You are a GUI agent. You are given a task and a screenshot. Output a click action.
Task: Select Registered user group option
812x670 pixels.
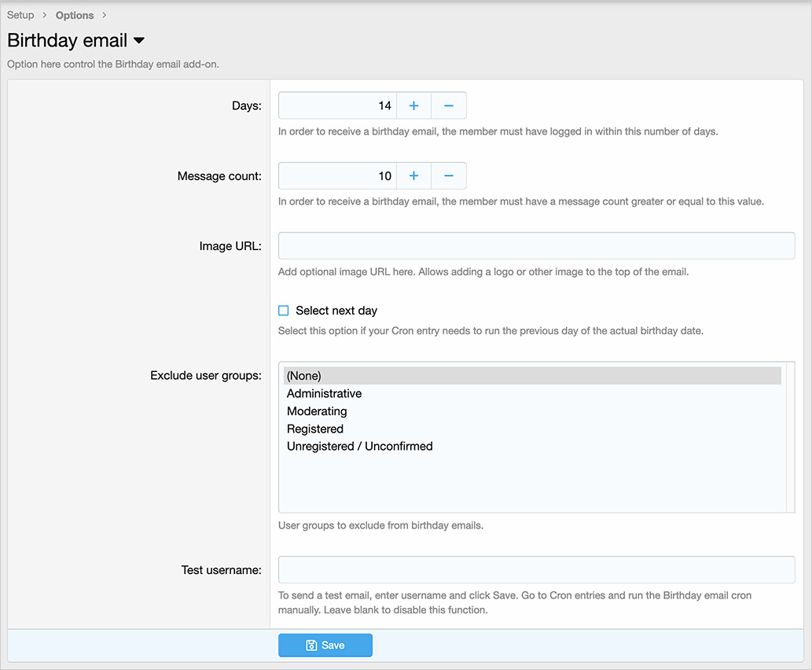(x=315, y=429)
